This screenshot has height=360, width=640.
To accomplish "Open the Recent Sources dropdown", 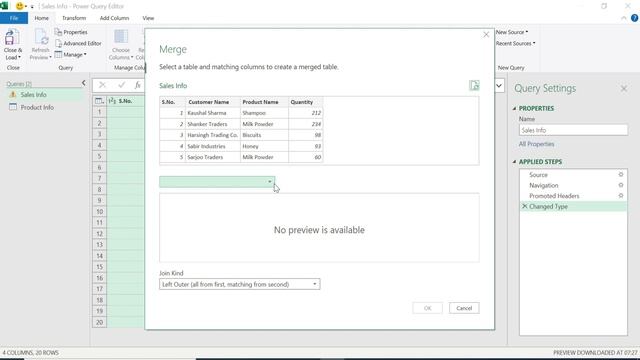I will coord(515,43).
